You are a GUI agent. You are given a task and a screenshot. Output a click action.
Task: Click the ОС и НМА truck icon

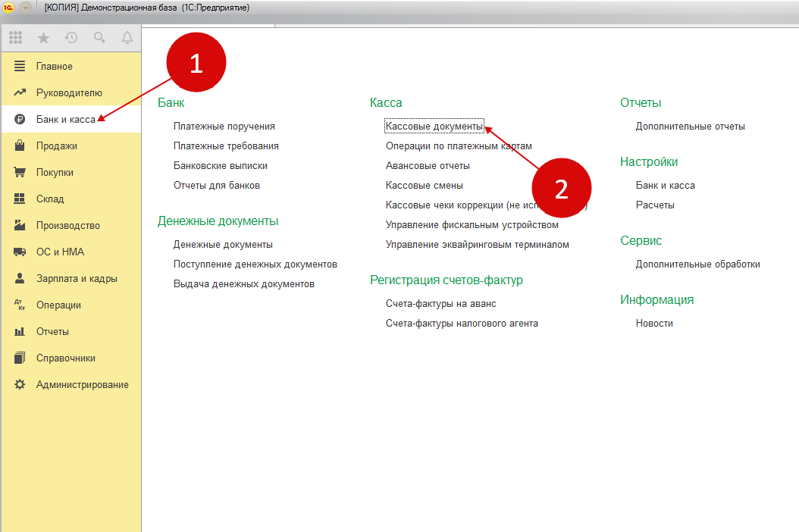[x=20, y=252]
